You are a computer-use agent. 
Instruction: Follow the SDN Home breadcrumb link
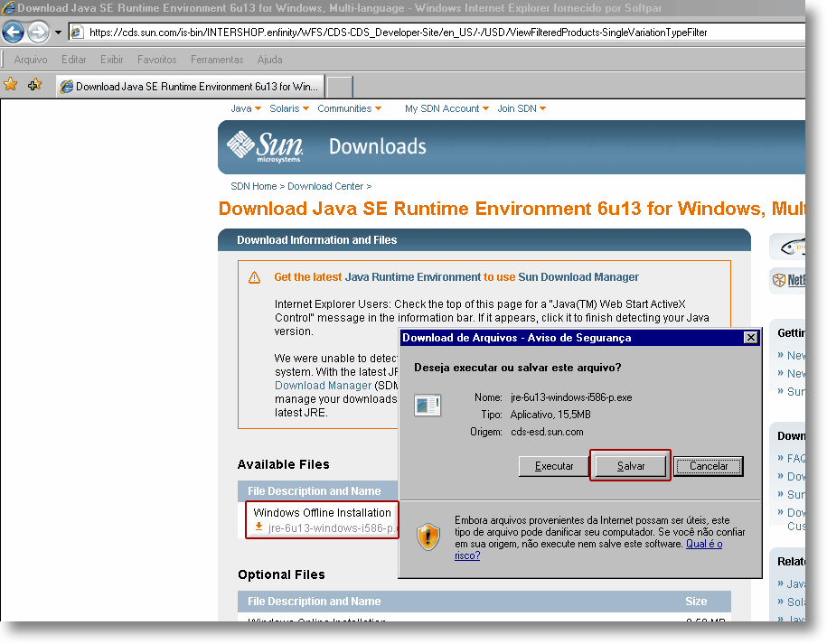click(x=254, y=186)
